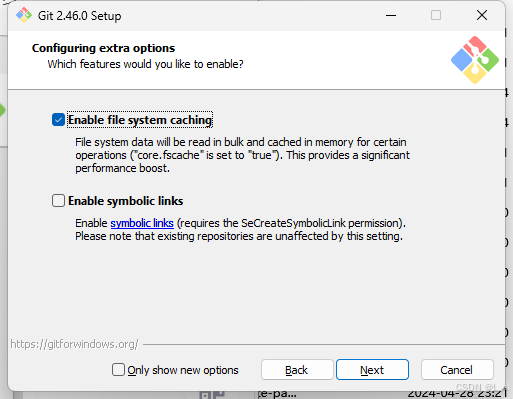This screenshot has height=399, width=513.
Task: Click the 'Git 2.46.0 Setup' title text
Action: 79,16
